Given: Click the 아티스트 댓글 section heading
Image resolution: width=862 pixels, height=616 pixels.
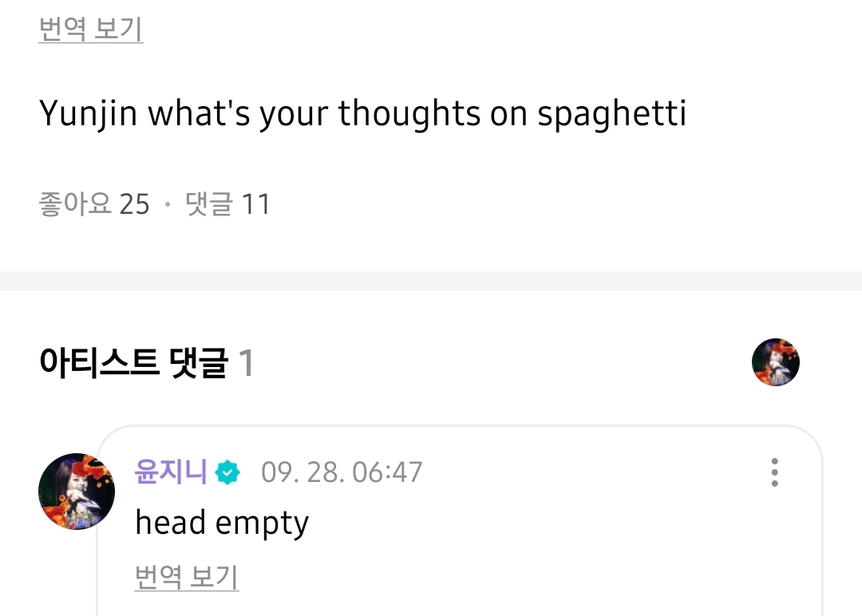Looking at the screenshot, I should [133, 363].
